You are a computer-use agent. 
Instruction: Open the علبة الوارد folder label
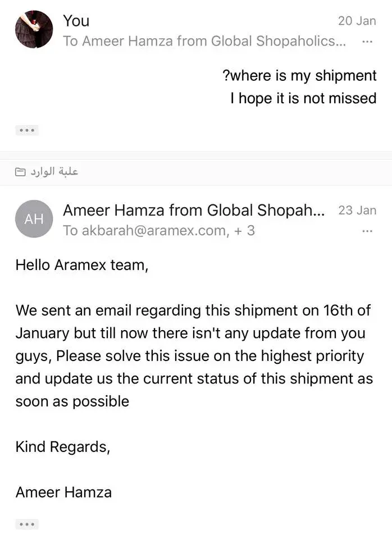(54, 172)
